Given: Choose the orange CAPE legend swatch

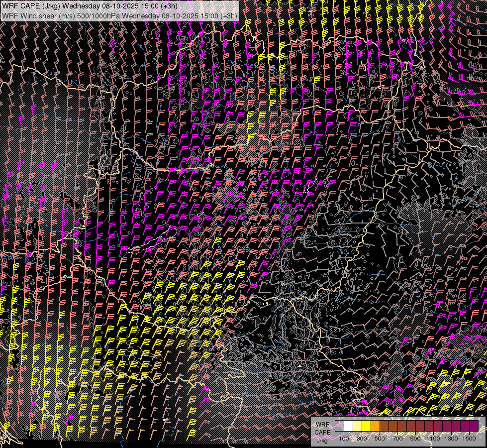Looking at the screenshot, I should coord(375,426).
